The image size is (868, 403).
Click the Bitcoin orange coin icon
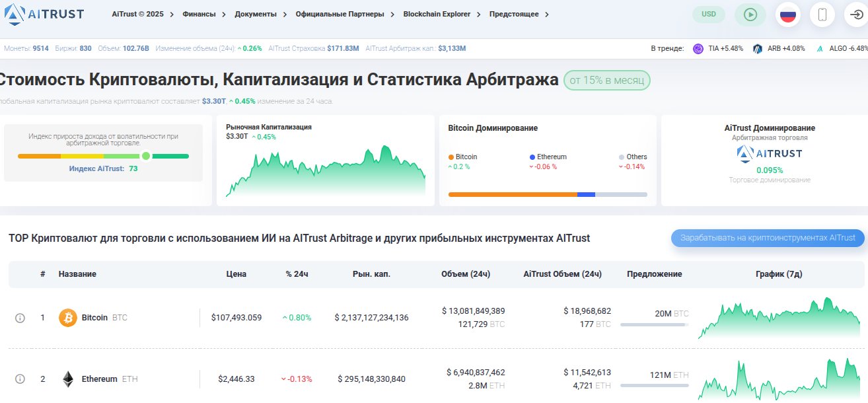click(68, 318)
